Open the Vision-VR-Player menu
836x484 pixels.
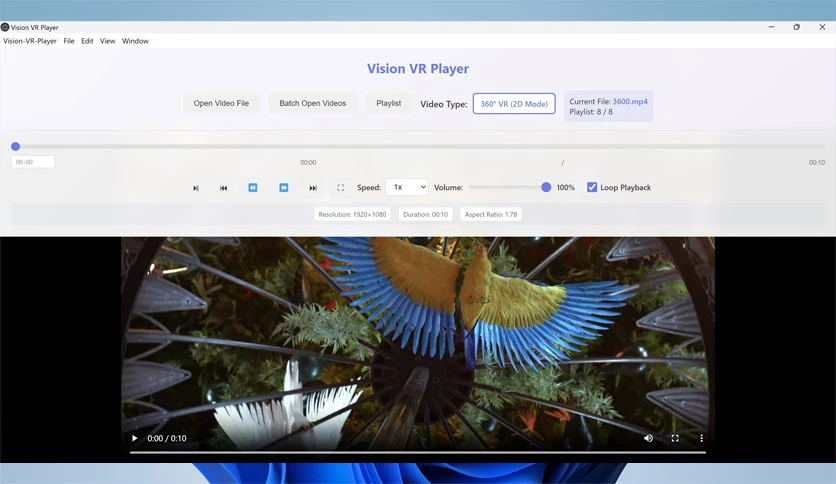pos(30,41)
